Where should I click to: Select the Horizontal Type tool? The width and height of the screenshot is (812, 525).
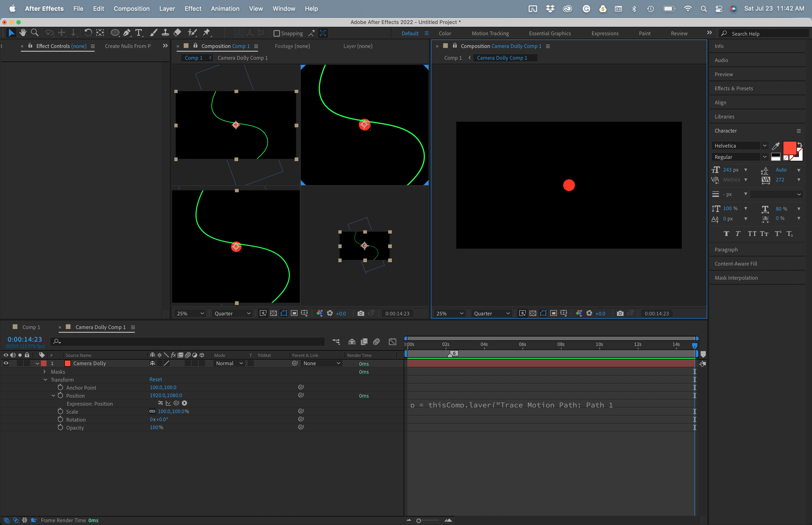tap(139, 32)
